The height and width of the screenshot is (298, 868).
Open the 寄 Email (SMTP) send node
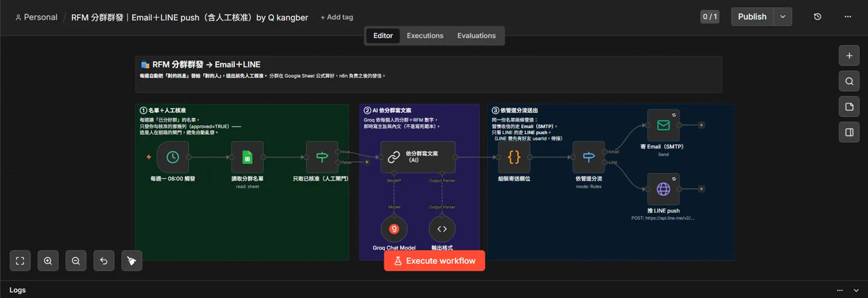click(x=663, y=125)
